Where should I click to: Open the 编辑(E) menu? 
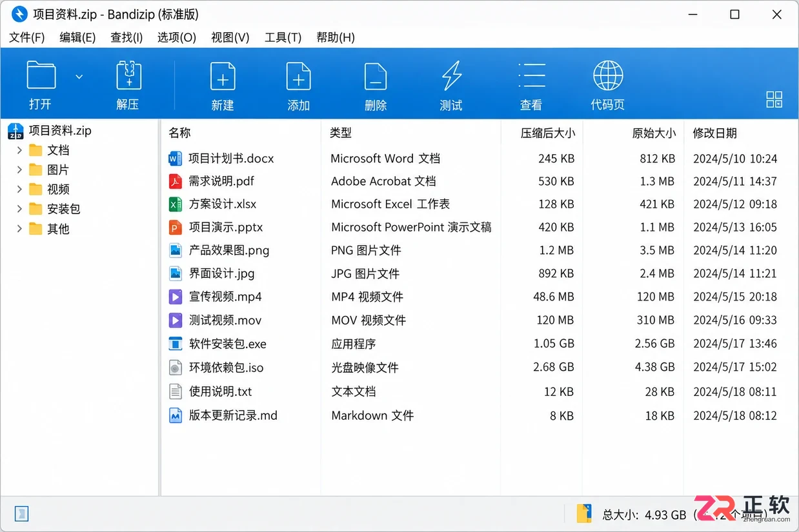pyautogui.click(x=77, y=37)
